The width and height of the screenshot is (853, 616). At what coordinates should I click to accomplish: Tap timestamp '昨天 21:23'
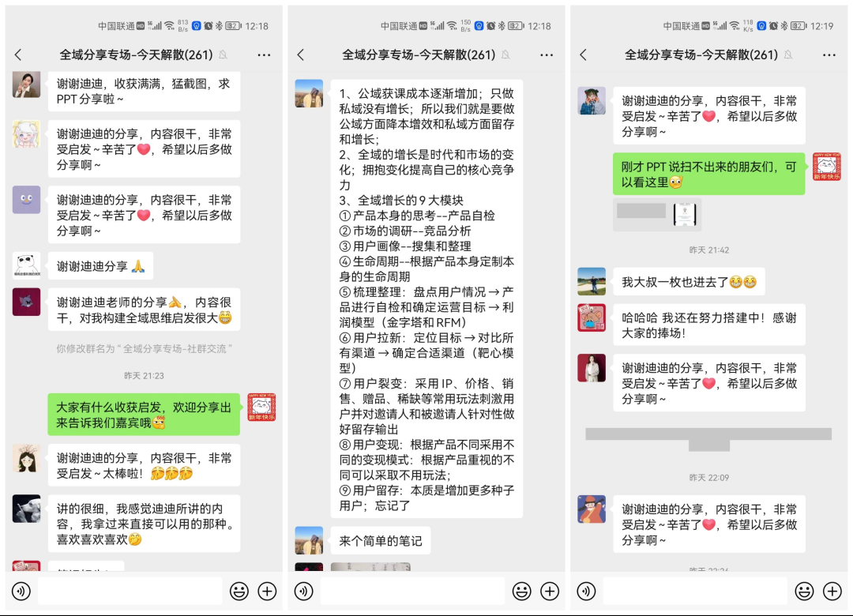coord(144,375)
